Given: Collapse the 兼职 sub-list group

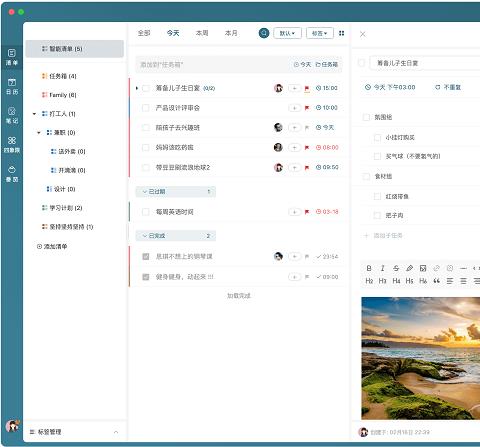Looking at the screenshot, I should click(39, 133).
